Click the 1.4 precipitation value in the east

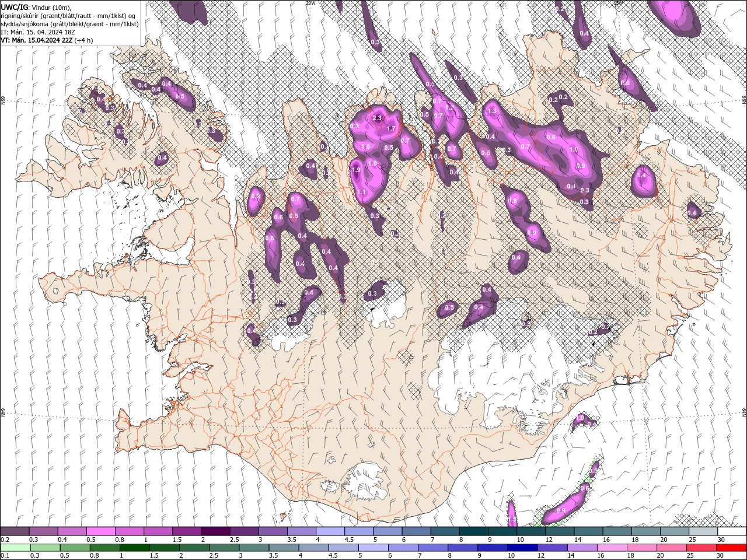point(642,175)
